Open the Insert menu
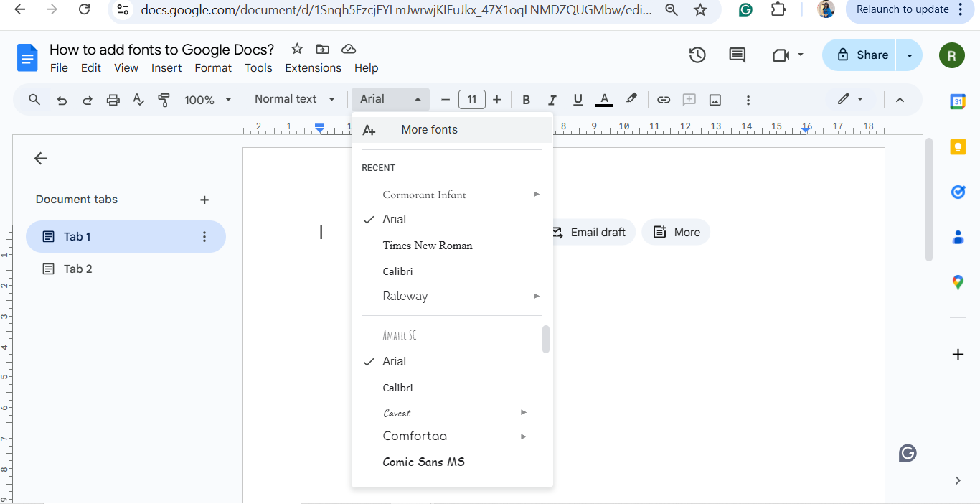980x504 pixels. (166, 68)
